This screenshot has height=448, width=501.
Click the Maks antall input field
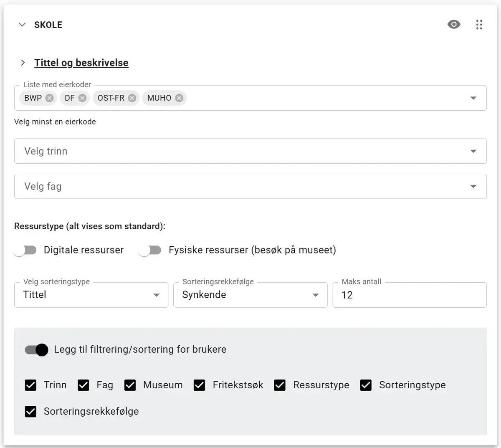tap(409, 295)
